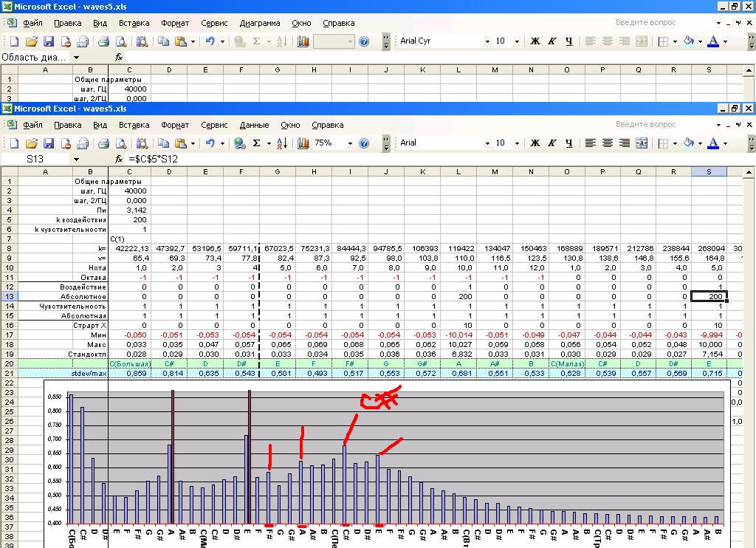This screenshot has height=548, width=756.
Task: Toggle Bold (Ж) in front Excel window
Action: (x=535, y=143)
